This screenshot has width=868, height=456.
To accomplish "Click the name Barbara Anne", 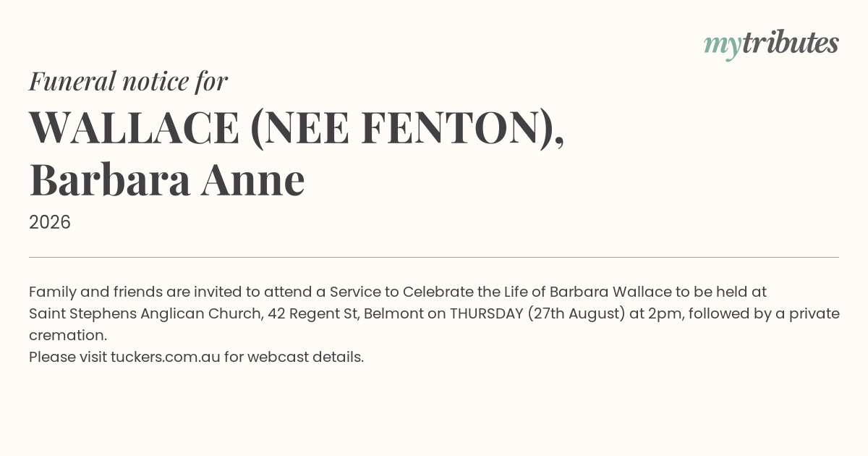I will pyautogui.click(x=167, y=180).
